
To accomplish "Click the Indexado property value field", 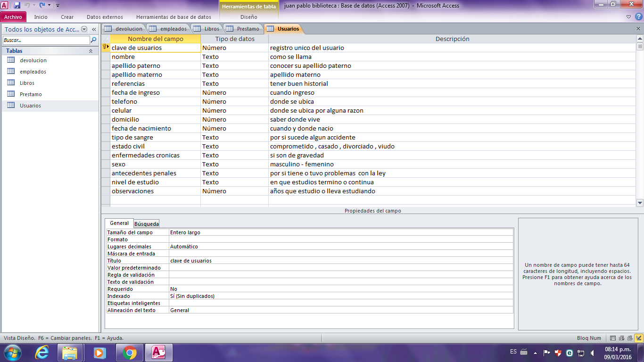I will click(x=341, y=296).
